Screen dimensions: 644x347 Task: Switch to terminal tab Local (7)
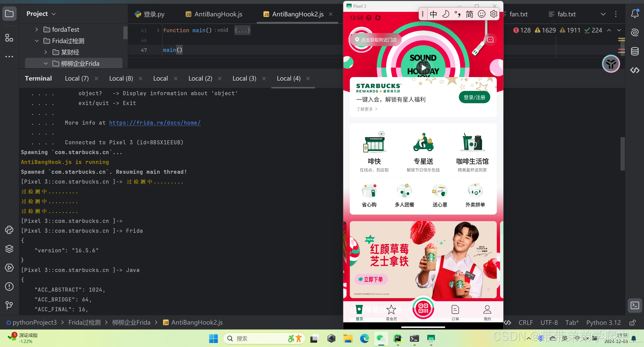[x=77, y=79]
